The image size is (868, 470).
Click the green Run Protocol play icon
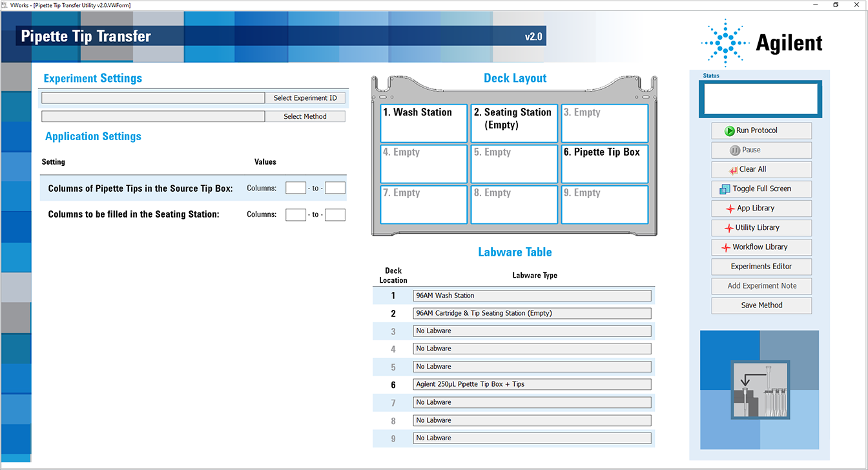(x=729, y=130)
